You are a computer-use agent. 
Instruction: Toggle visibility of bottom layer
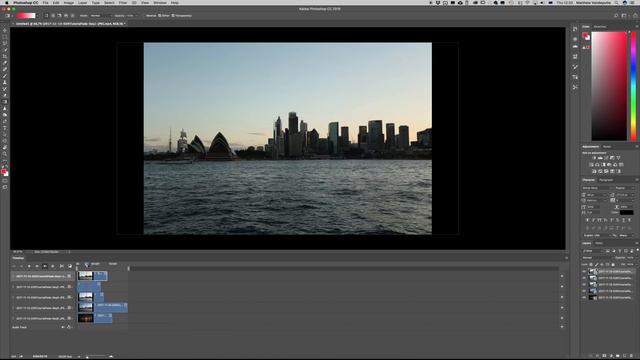point(584,298)
